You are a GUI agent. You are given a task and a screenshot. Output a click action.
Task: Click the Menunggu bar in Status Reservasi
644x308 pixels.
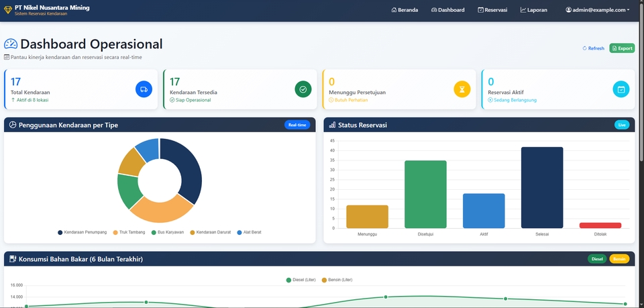tap(367, 217)
